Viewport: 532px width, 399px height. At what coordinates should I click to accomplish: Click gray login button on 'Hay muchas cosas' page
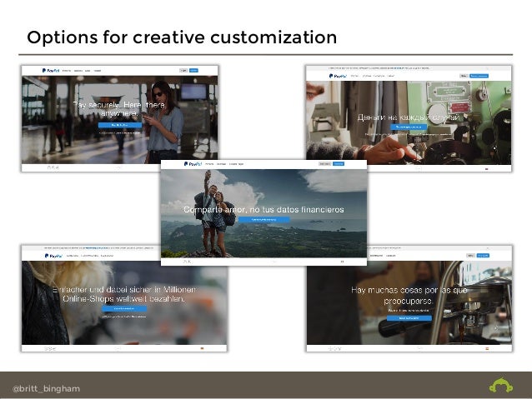point(470,256)
